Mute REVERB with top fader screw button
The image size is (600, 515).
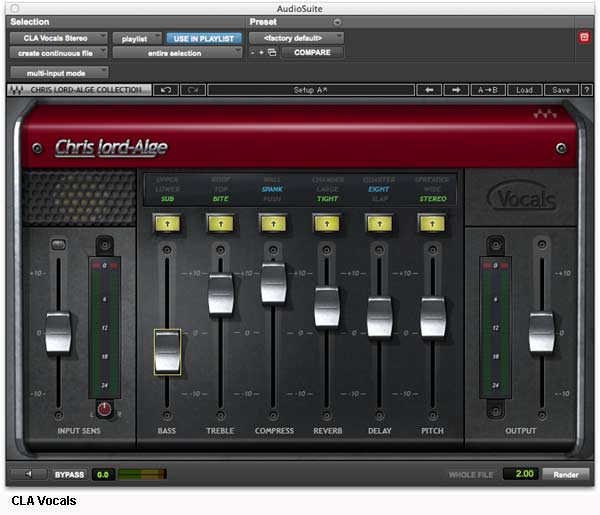point(326,250)
